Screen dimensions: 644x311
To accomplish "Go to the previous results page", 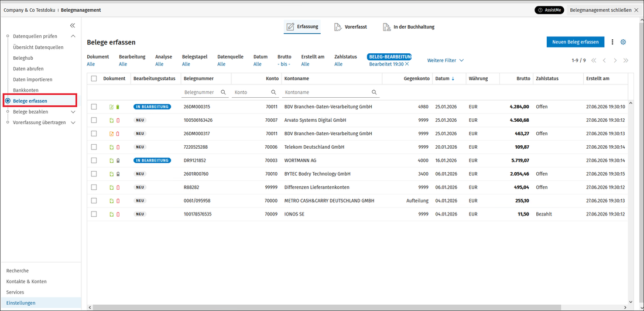I will coord(604,60).
